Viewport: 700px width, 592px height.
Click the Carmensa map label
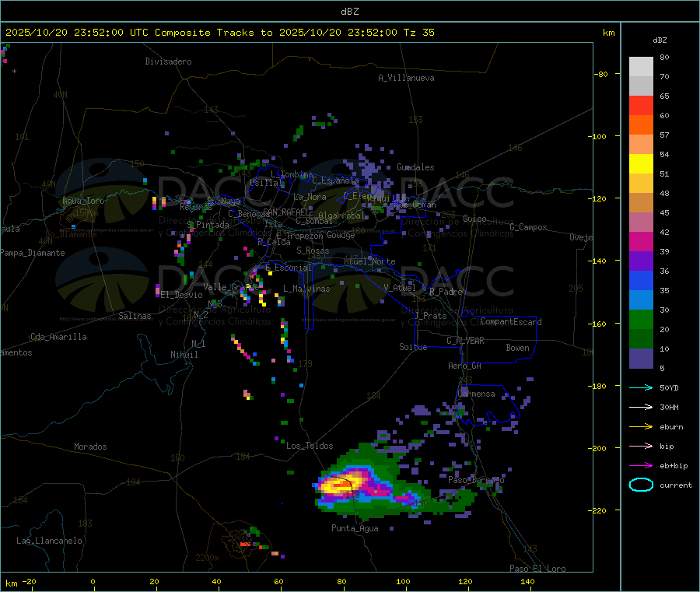click(476, 394)
